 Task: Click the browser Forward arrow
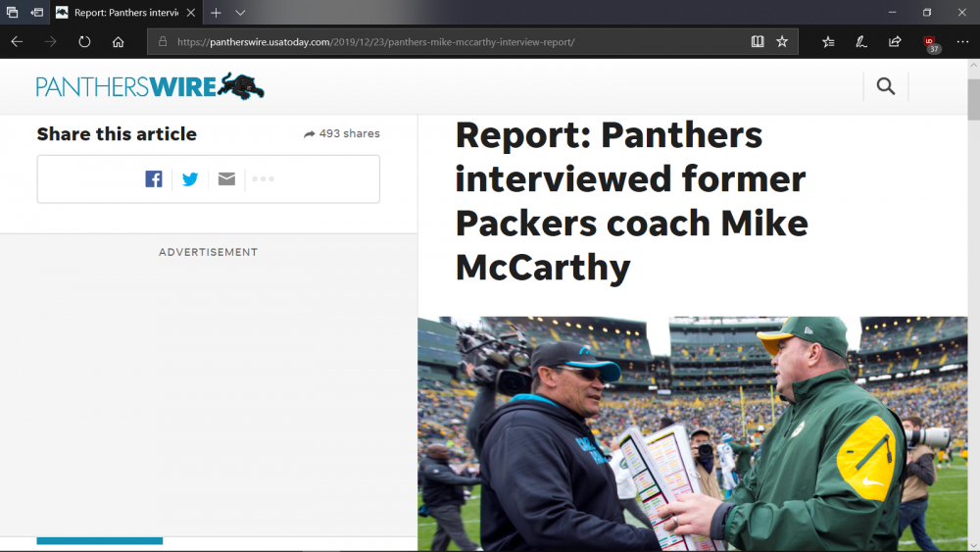51,42
